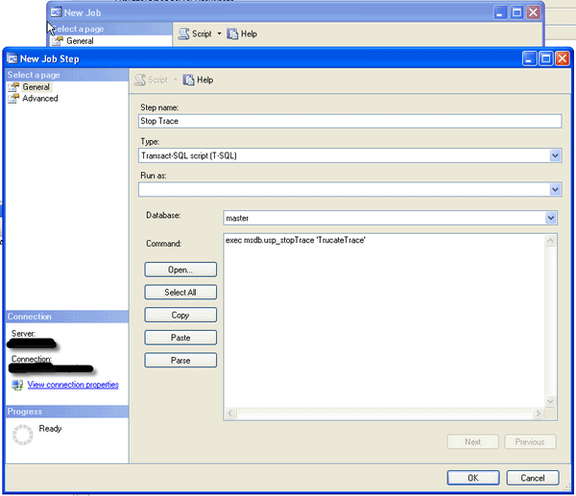Click the Script icon in New Job window
The height and width of the screenshot is (496, 576).
184,34
